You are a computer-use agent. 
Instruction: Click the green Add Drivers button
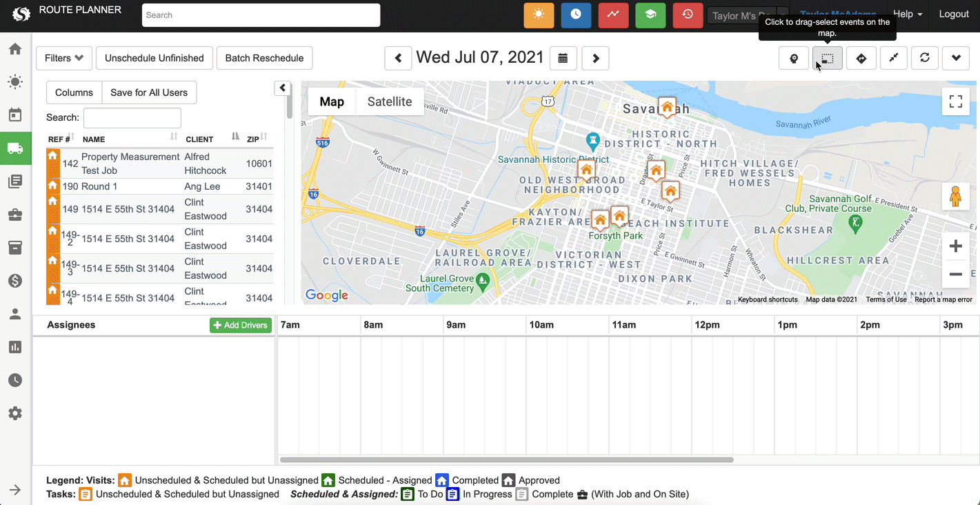[x=241, y=326]
